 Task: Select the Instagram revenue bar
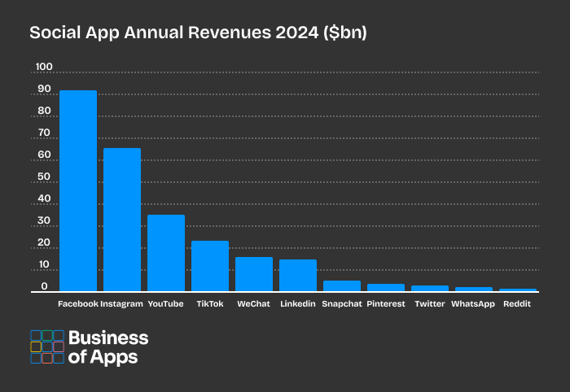click(x=122, y=220)
